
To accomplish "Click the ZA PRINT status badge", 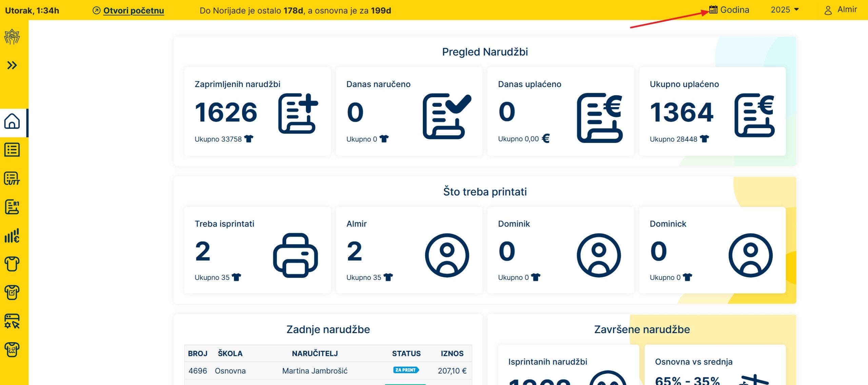I will [x=406, y=370].
